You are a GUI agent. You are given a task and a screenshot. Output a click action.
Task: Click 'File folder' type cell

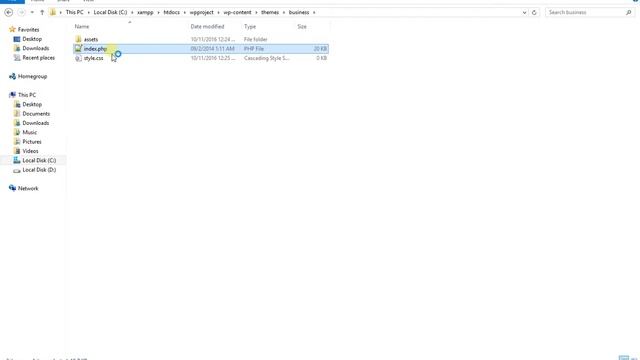pos(256,40)
